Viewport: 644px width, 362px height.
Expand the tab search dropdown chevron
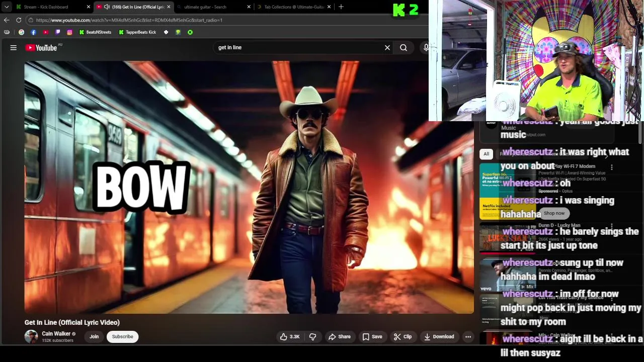tap(7, 7)
